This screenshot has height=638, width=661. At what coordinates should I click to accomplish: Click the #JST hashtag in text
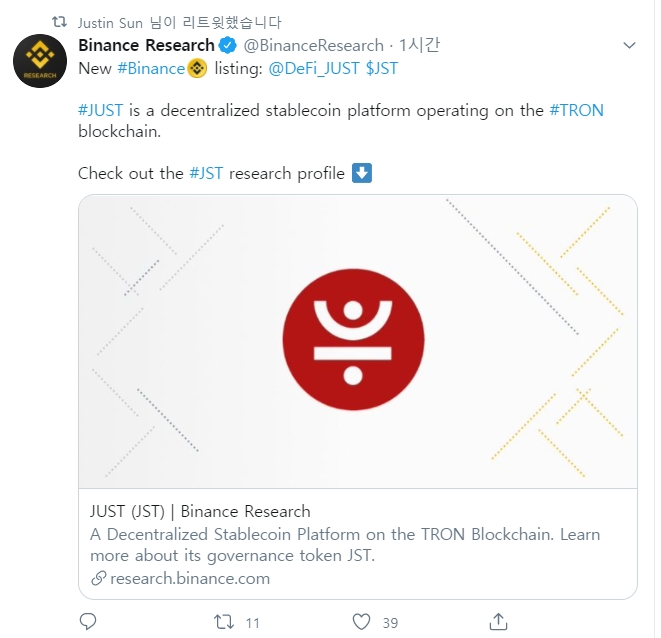(206, 173)
